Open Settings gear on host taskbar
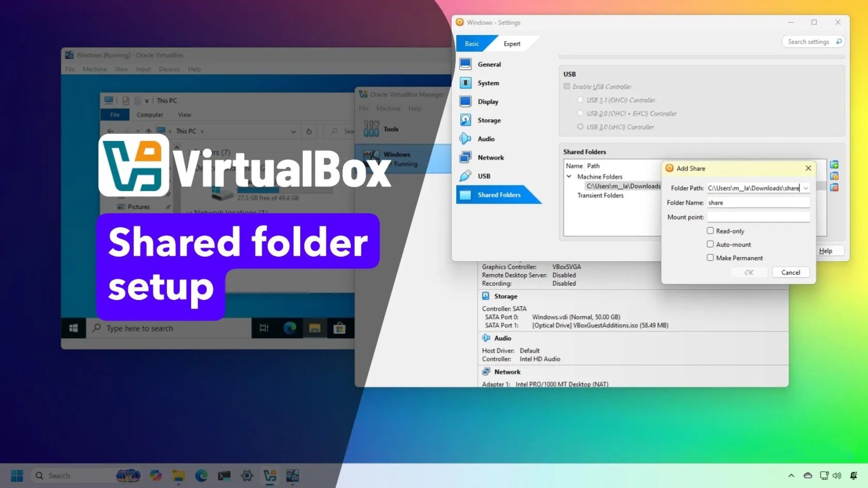The image size is (868, 488). (247, 475)
